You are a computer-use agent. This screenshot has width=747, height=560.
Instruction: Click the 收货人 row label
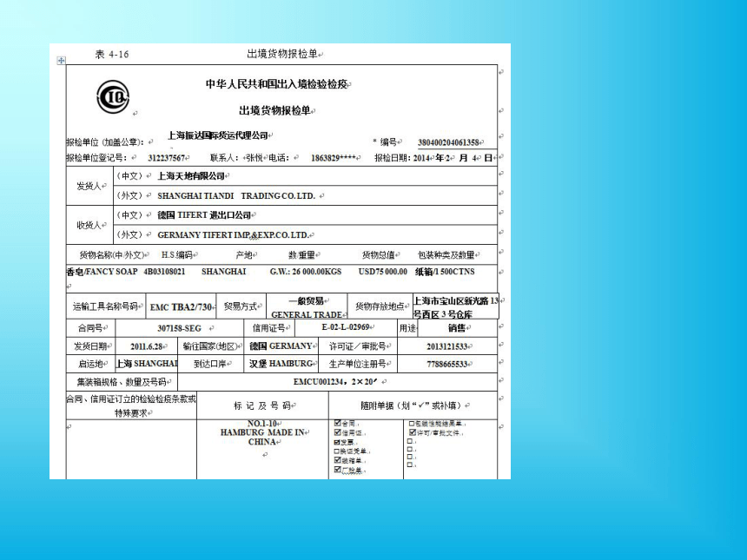click(89, 225)
